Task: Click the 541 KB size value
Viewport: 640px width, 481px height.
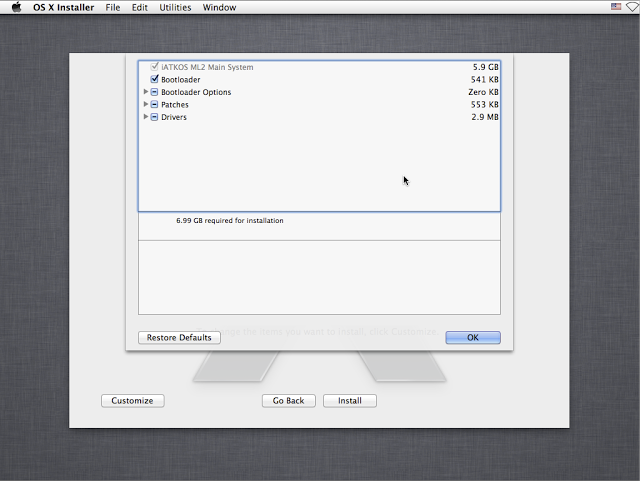Action: tap(484, 80)
